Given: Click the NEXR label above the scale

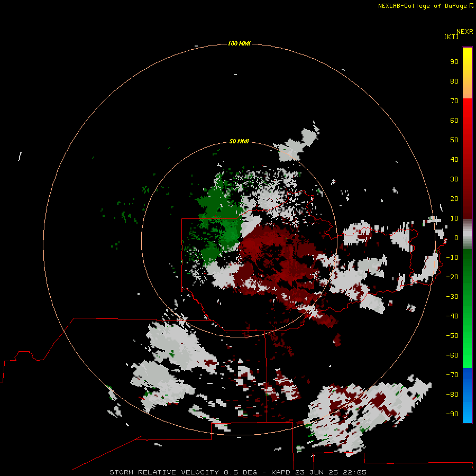Looking at the screenshot, I should click(x=465, y=32).
